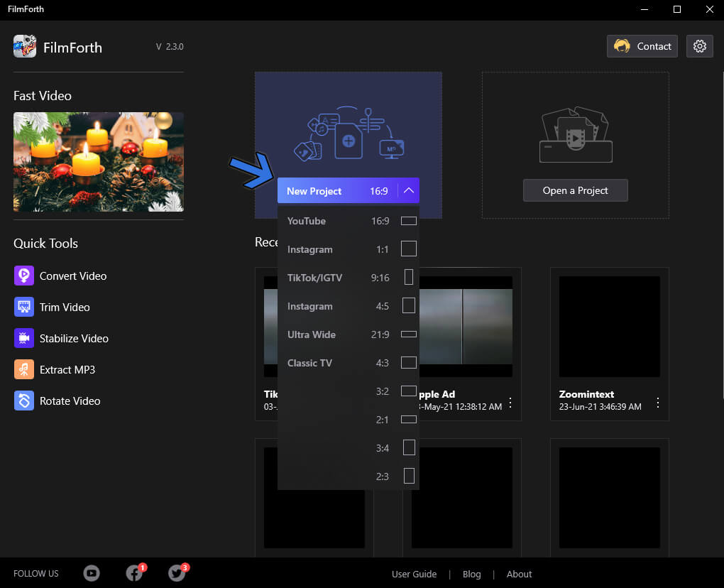Choose the 3:2 aspect ratio option
724x588 pixels.
click(349, 391)
